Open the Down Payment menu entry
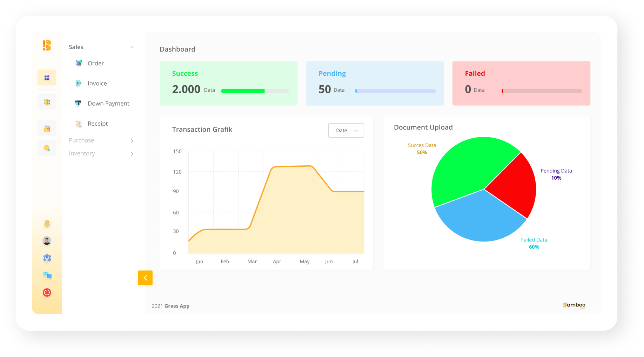 (x=108, y=103)
